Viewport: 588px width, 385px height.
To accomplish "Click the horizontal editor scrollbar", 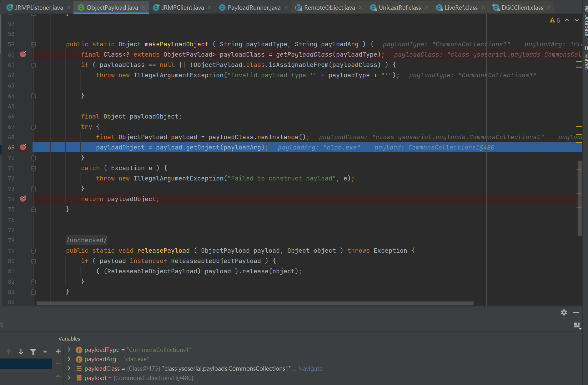I will click(255, 303).
